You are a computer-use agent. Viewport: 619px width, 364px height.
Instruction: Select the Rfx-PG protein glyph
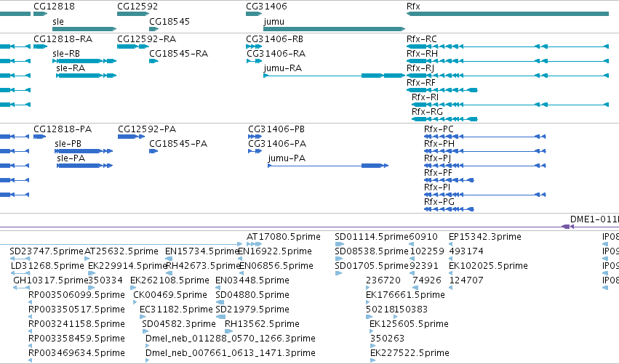449,209
